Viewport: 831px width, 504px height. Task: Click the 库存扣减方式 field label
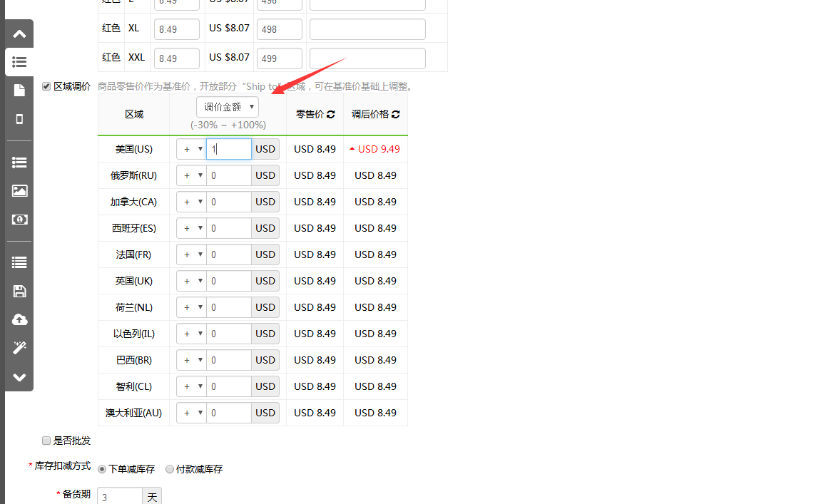63,466
